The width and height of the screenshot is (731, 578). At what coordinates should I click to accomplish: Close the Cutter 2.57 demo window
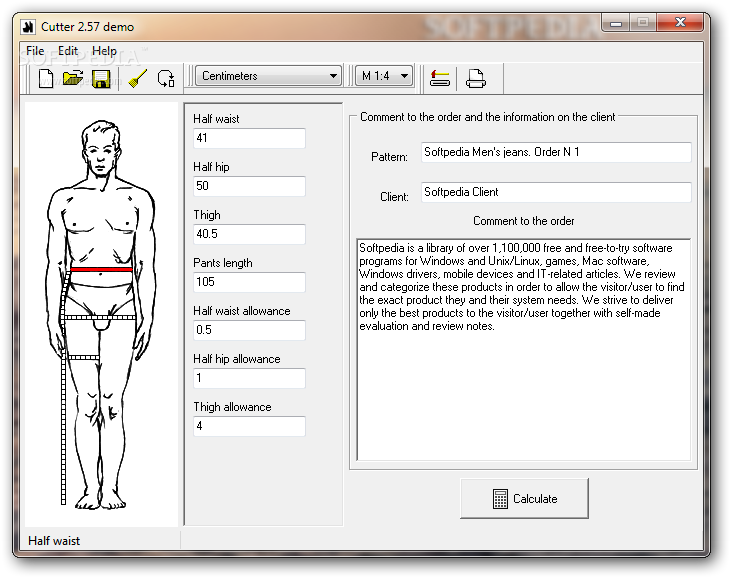(680, 22)
